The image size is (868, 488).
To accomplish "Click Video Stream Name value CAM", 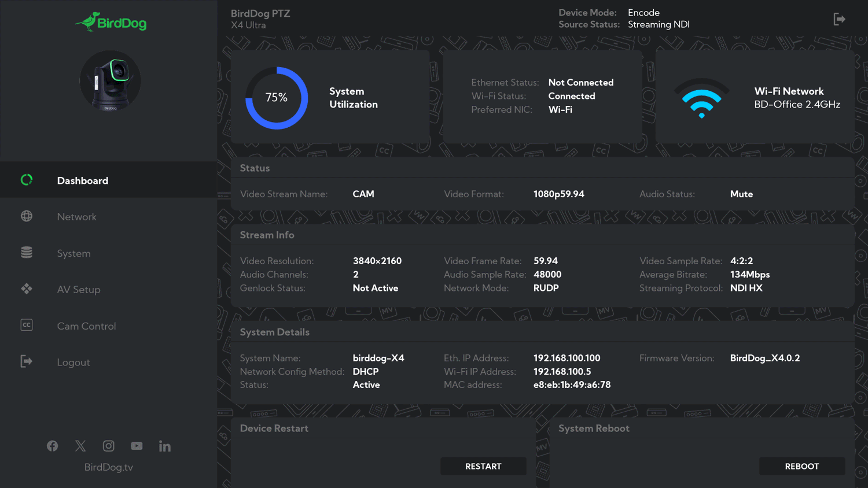I will click(x=363, y=194).
